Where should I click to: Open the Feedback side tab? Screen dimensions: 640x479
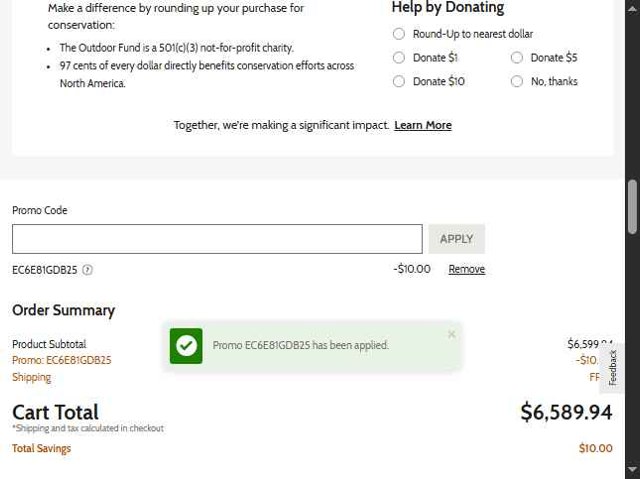(x=613, y=367)
